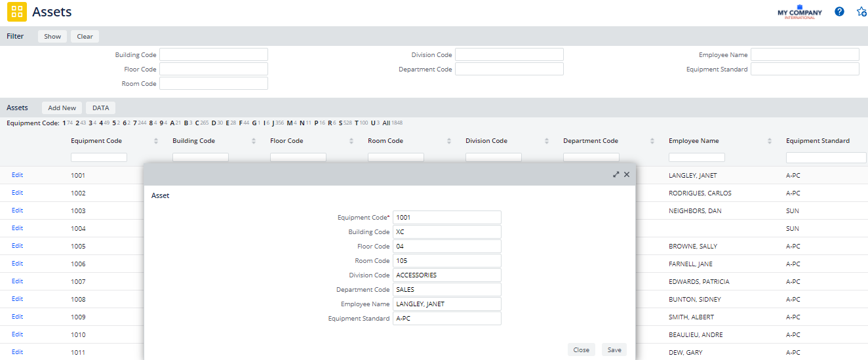This screenshot has height=360, width=868.
Task: Click the My Company International logo
Action: (x=799, y=12)
